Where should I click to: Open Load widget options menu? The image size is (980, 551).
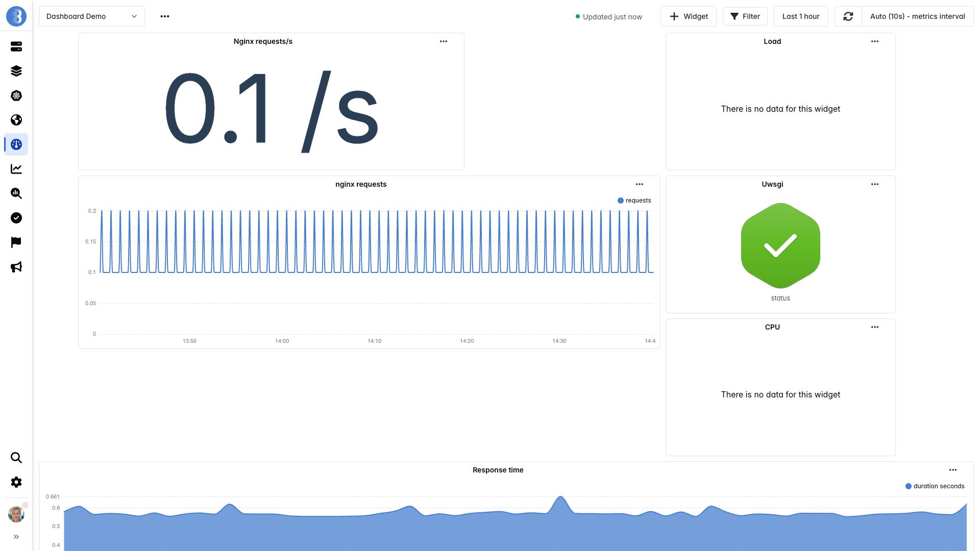click(875, 41)
